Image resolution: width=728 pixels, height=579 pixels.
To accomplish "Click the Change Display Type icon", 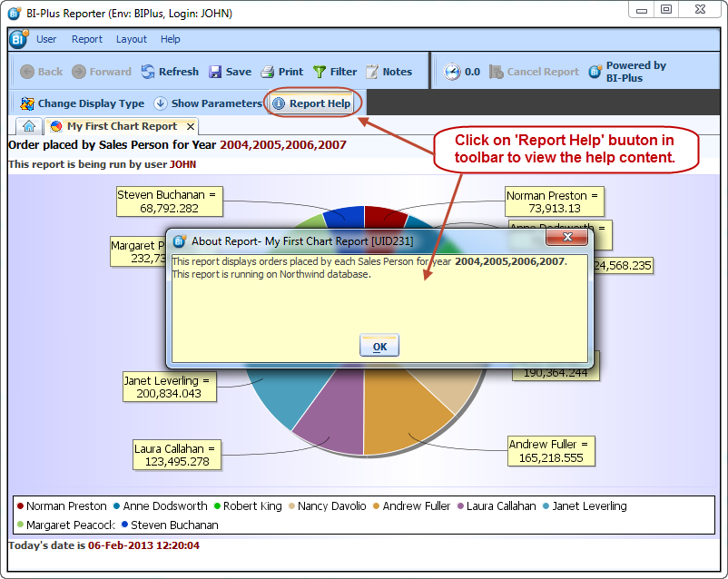I will click(x=27, y=103).
